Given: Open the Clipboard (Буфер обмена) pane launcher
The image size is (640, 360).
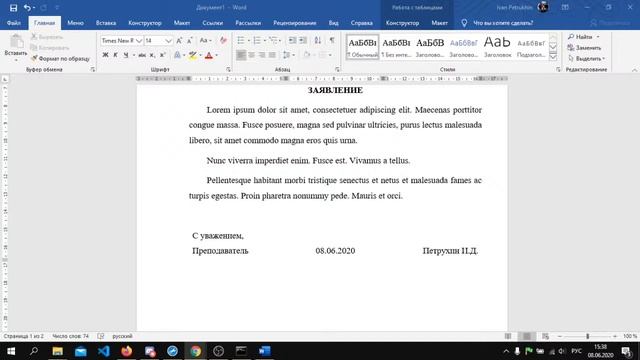Looking at the screenshot, I should pyautogui.click(x=93, y=70).
